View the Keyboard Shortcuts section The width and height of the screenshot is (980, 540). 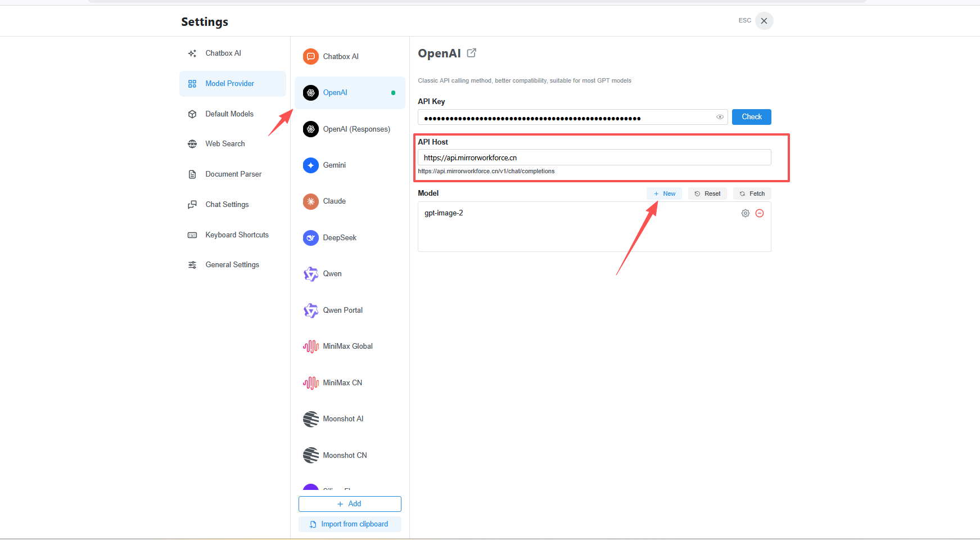point(232,235)
